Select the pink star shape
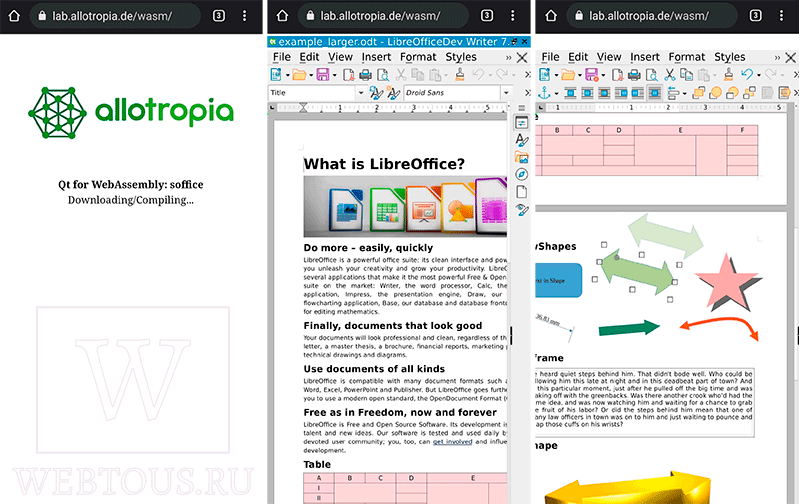 click(726, 282)
